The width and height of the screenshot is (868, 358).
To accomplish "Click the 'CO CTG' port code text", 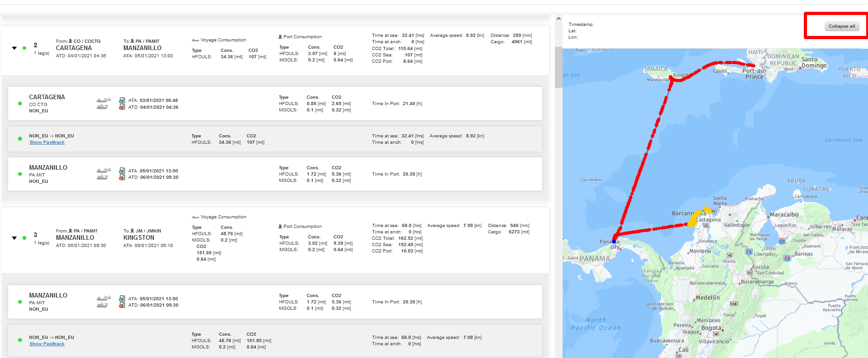I will click(38, 104).
